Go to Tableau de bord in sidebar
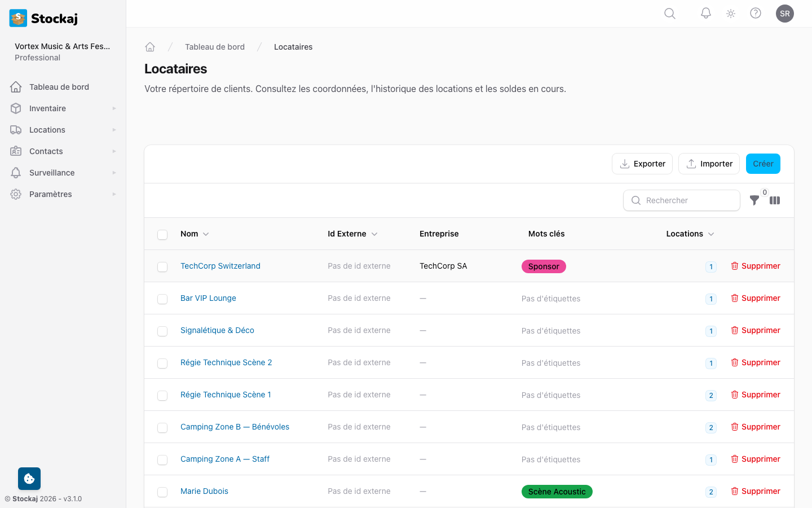This screenshot has width=812, height=508. [x=59, y=87]
